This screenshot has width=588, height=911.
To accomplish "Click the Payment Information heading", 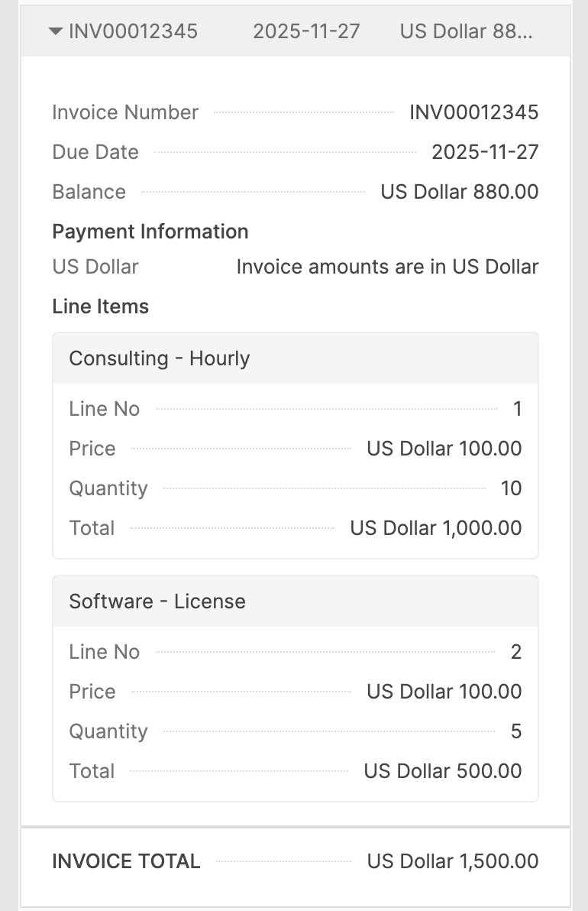I will pos(150,232).
